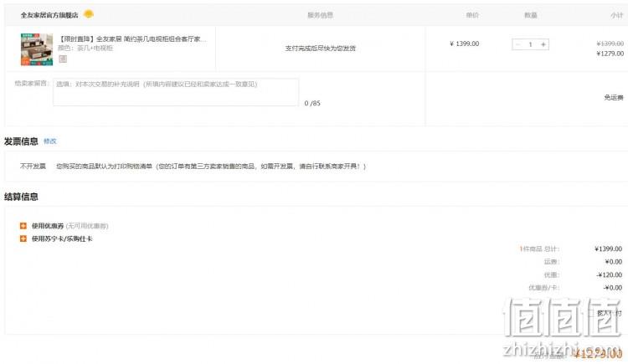The height and width of the screenshot is (364, 628).
Task: Open the product thumbnail image
Action: coord(37,49)
